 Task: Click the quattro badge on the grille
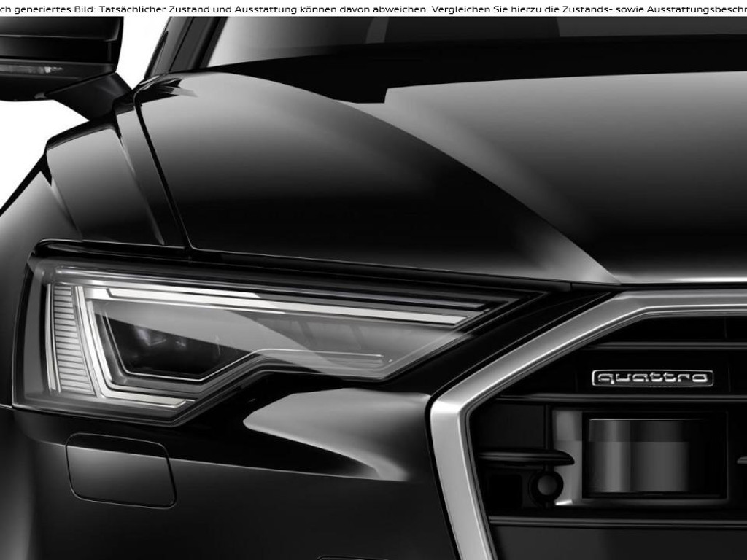pos(651,378)
